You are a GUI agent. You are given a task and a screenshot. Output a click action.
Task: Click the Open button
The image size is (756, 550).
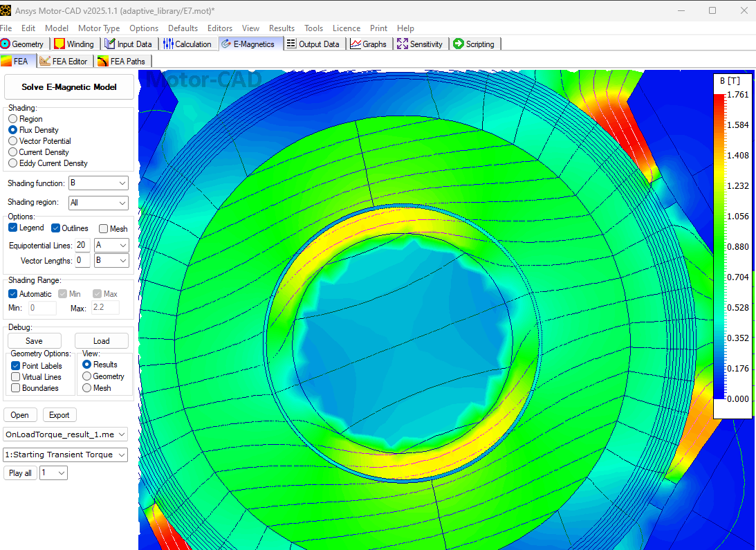click(20, 415)
